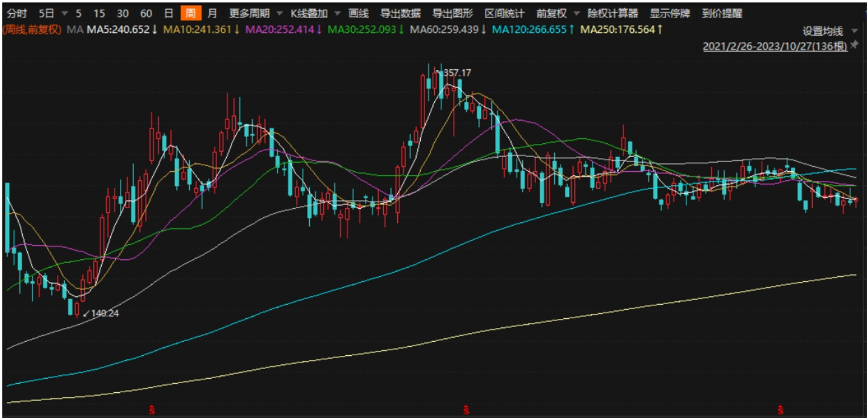Image resolution: width=868 pixels, height=419 pixels.
Task: Click the 140.24 lowest price label
Action: click(105, 313)
